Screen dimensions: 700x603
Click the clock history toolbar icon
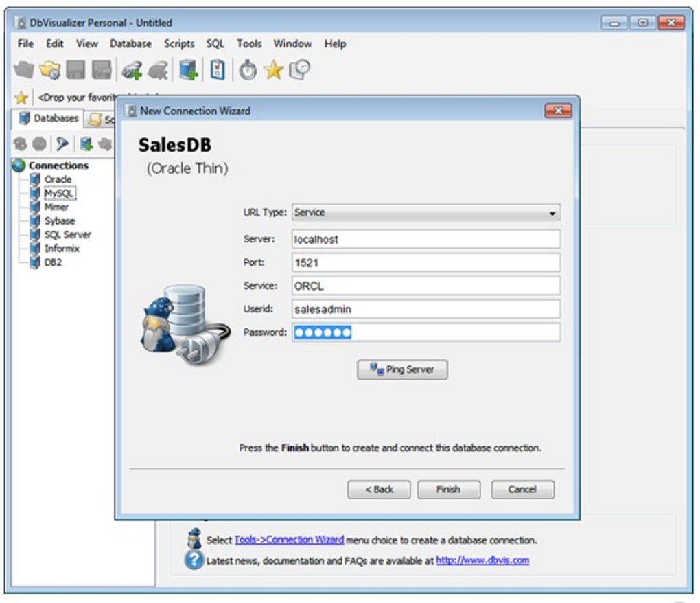click(299, 70)
